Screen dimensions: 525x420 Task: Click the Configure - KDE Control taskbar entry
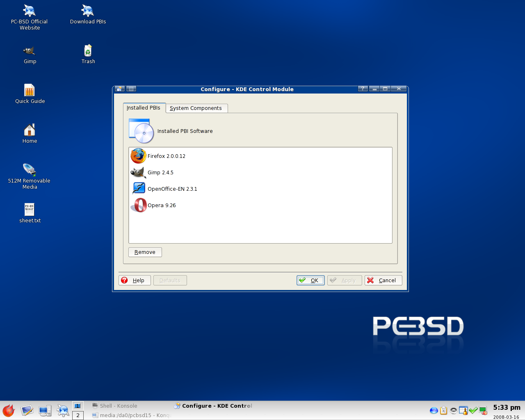click(x=213, y=406)
